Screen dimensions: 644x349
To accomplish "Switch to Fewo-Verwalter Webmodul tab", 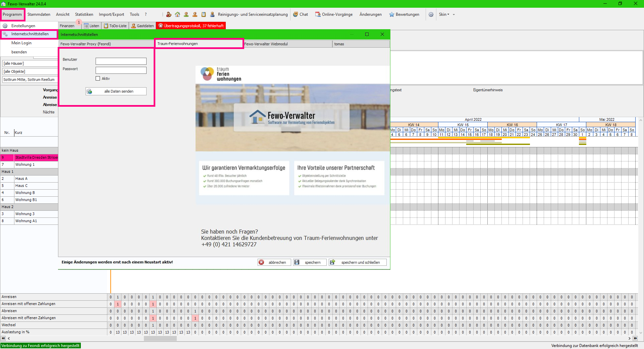I will pos(288,44).
